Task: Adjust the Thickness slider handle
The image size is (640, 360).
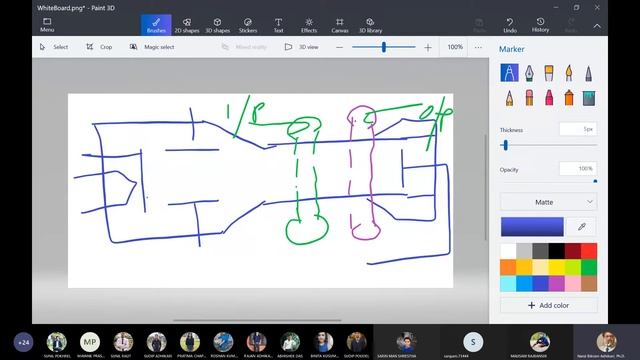Action: click(506, 145)
